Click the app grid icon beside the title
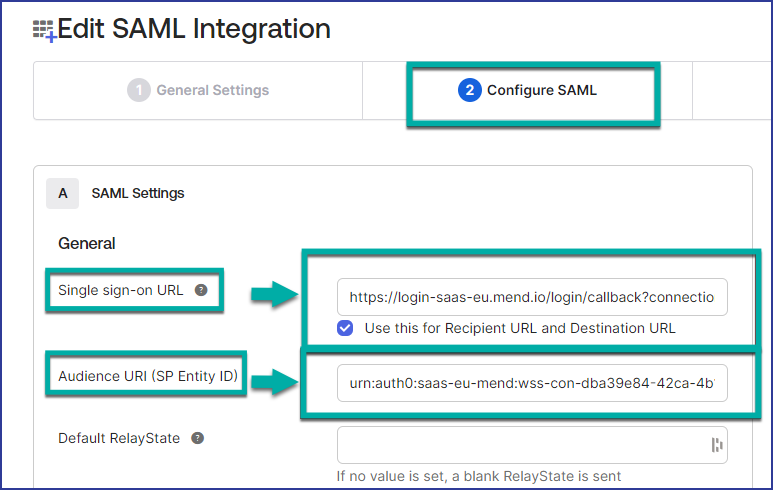Viewport: 773px width, 490px height. click(44, 31)
